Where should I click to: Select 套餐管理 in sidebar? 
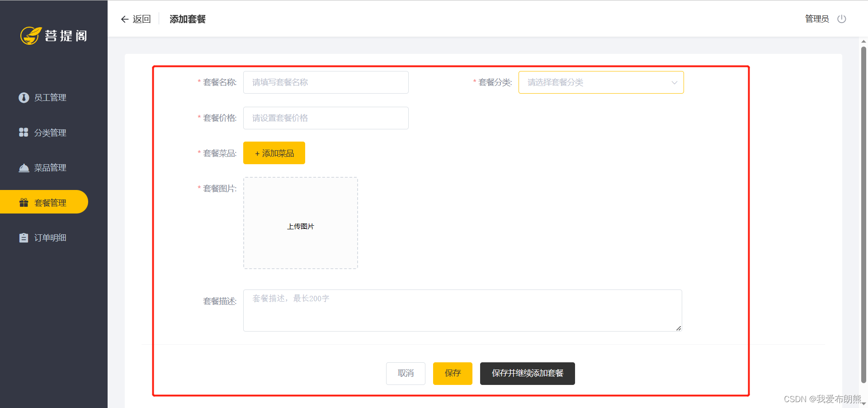pos(44,202)
